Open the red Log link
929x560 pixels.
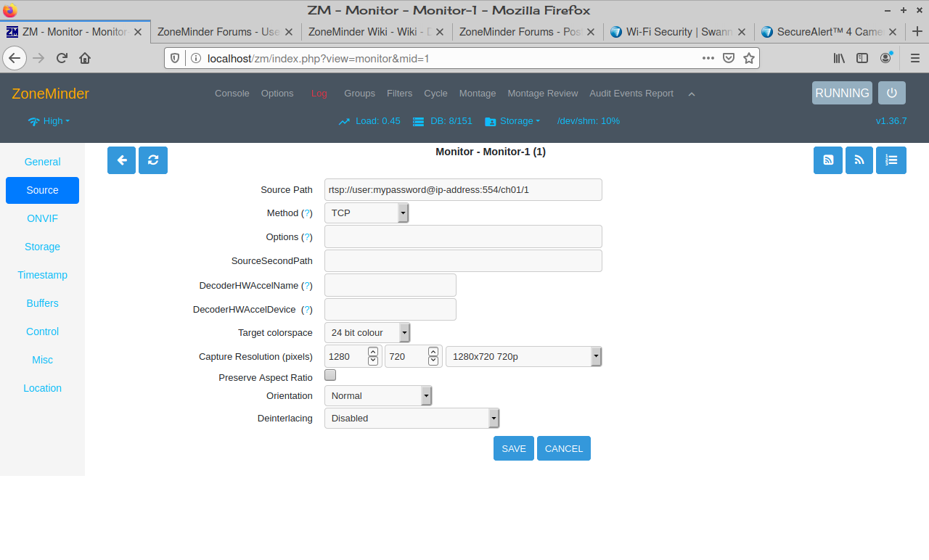pyautogui.click(x=319, y=94)
